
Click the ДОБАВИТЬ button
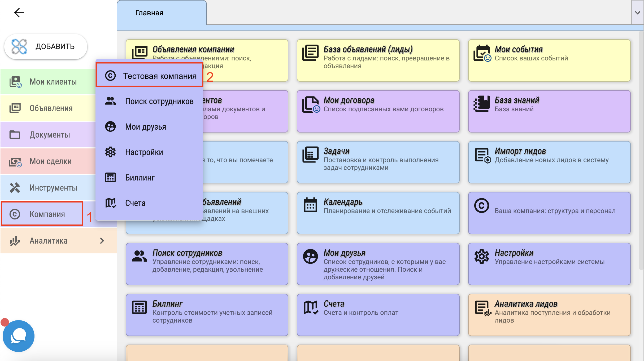(46, 46)
